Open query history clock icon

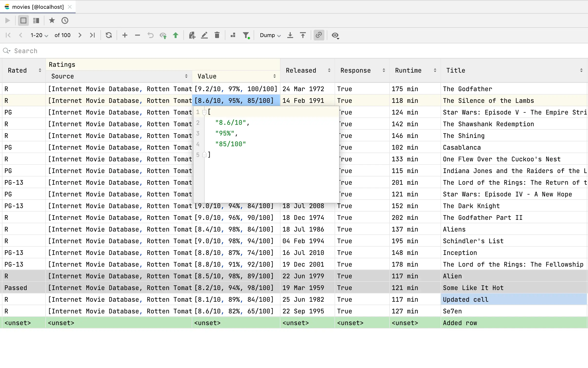(65, 20)
